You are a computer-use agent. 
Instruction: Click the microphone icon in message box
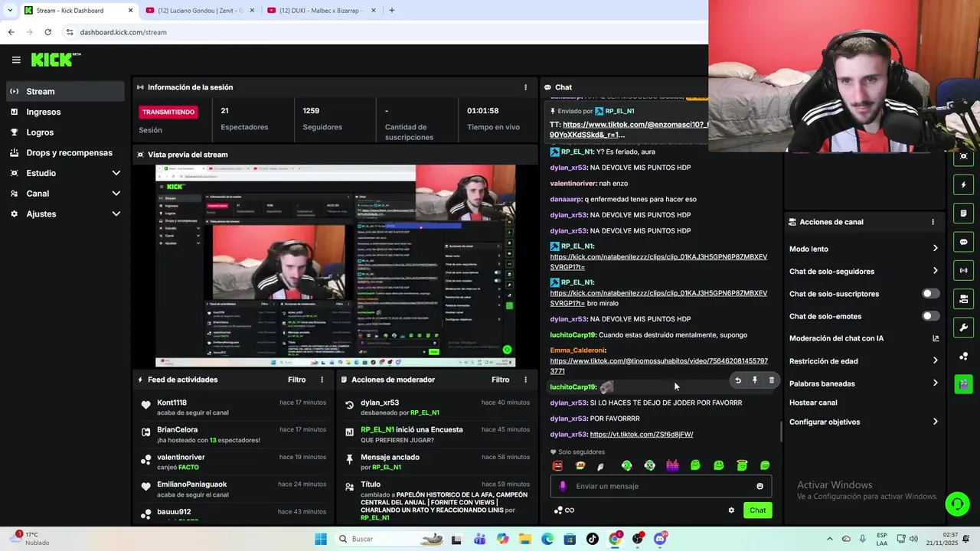pyautogui.click(x=563, y=486)
